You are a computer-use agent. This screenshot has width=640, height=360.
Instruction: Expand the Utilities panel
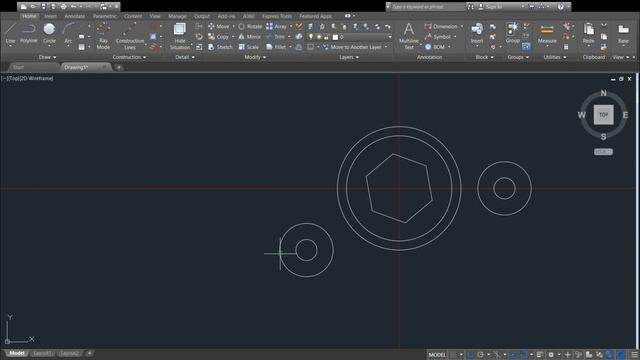coord(555,57)
